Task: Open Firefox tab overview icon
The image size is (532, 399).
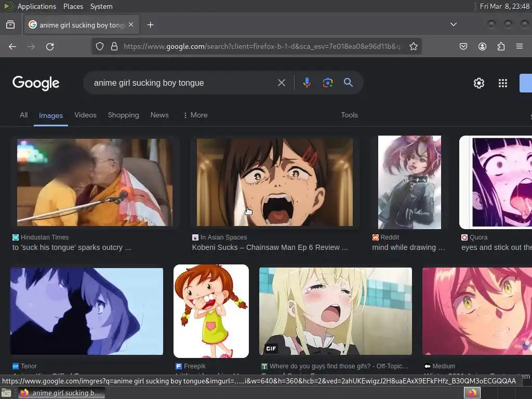Action: (10, 25)
